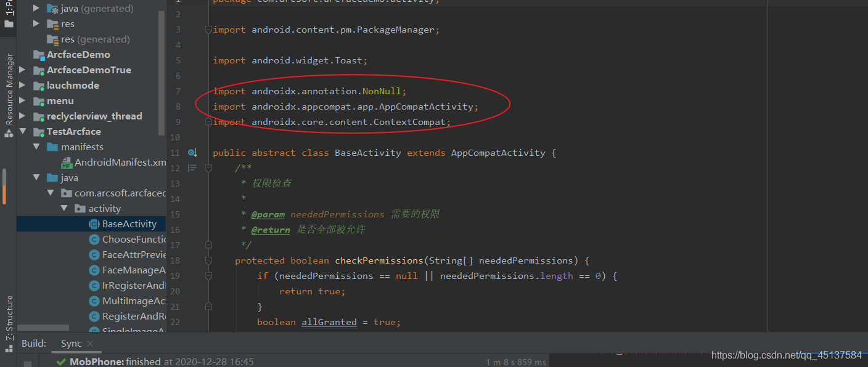This screenshot has width=868, height=367.
Task: Collapse the TestArcface module
Action: pos(22,131)
